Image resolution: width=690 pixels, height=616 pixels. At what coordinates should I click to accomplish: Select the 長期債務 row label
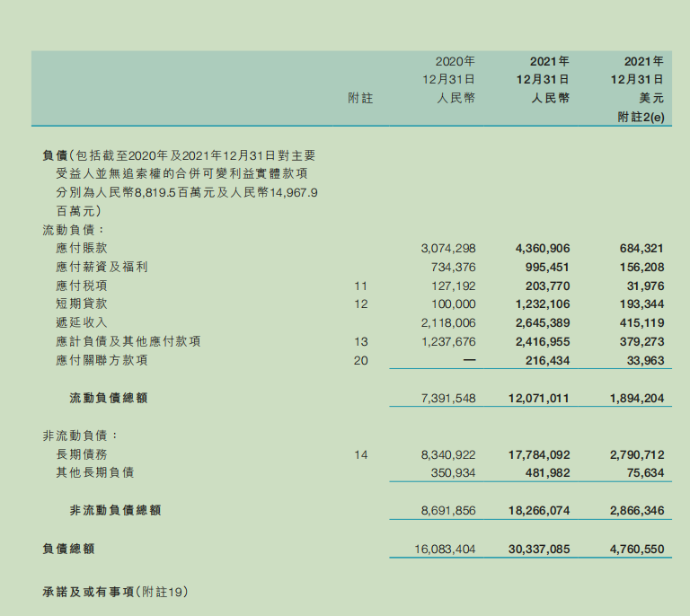point(82,454)
